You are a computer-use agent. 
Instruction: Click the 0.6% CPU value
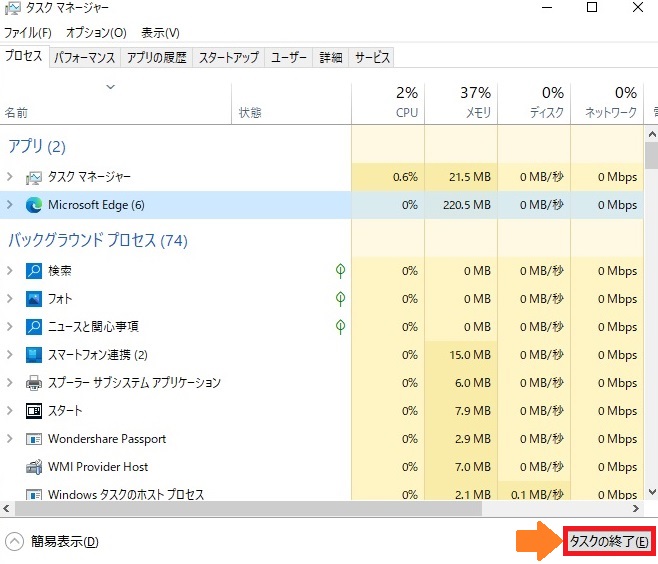pos(405,177)
